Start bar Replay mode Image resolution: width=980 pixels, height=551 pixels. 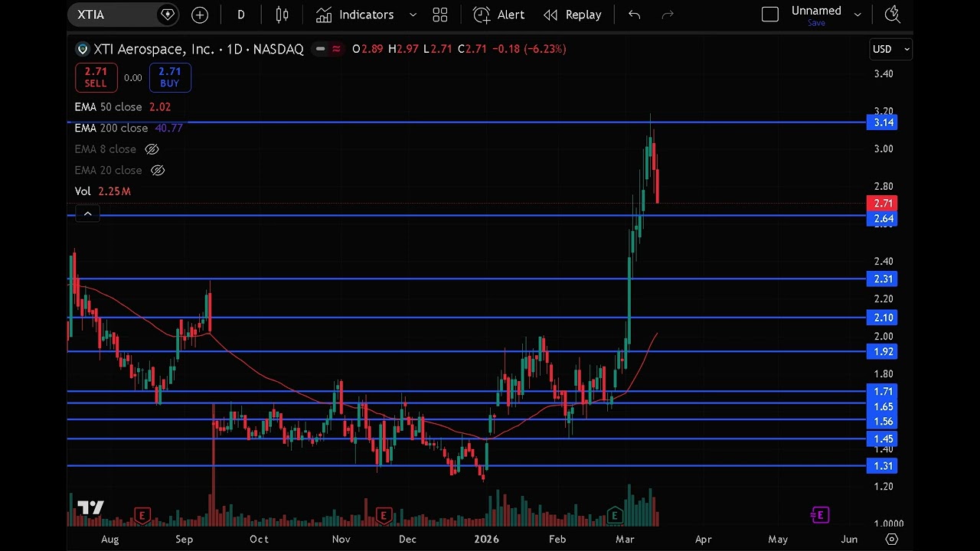point(573,15)
